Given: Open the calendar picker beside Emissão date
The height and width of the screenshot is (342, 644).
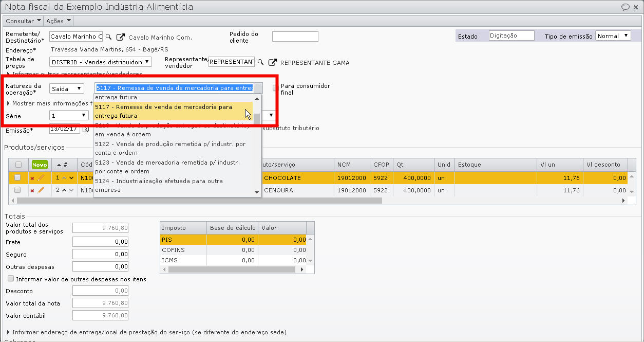Looking at the screenshot, I should (x=86, y=129).
